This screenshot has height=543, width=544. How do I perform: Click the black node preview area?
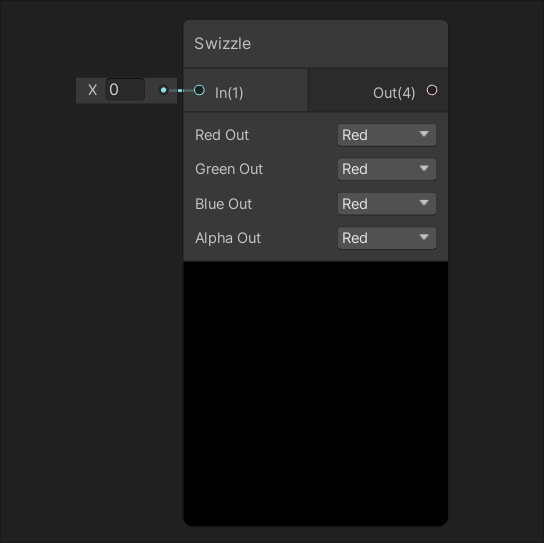click(x=316, y=394)
